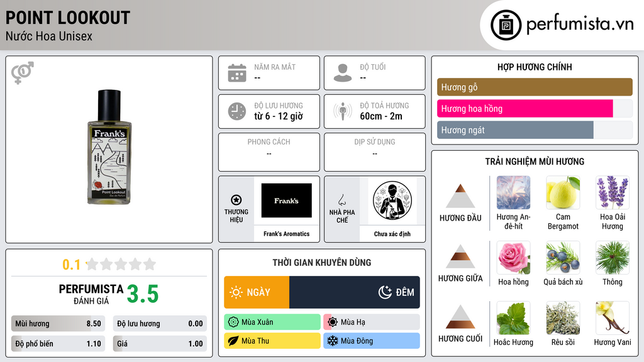The image size is (644, 362).
Task: Click the Point Lookout bottle image
Action: 109,147
